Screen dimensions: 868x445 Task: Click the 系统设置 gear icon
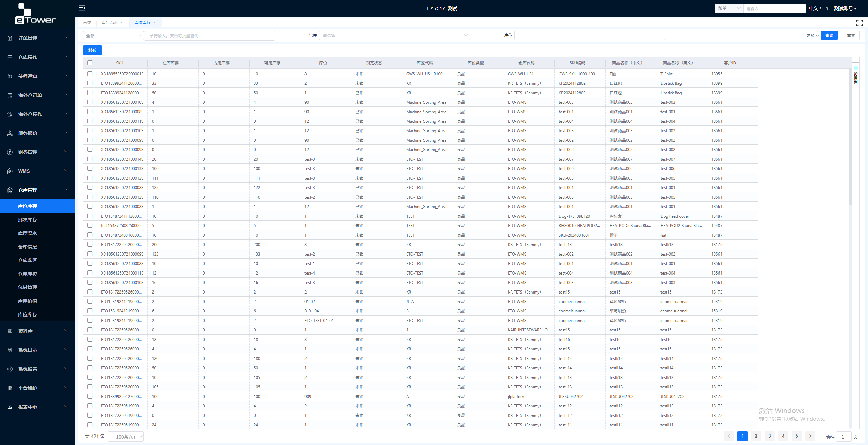pos(10,369)
